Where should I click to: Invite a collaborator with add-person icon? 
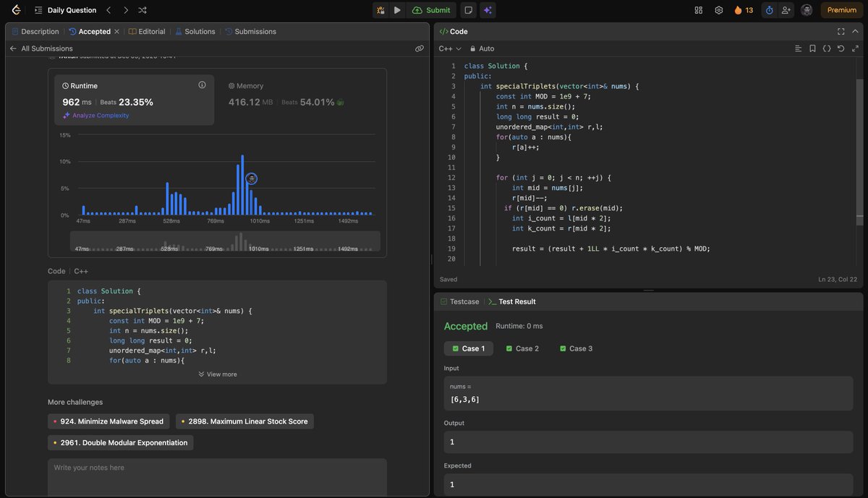786,10
